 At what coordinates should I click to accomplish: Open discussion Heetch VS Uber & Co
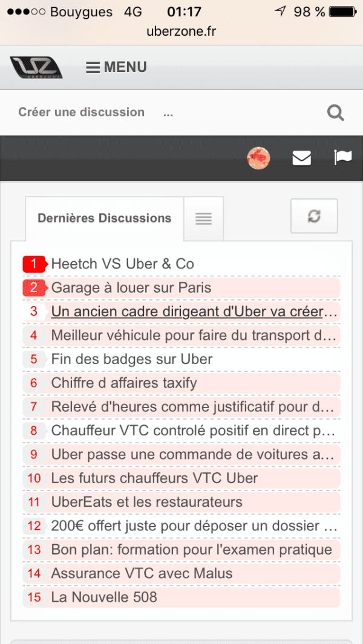click(122, 264)
